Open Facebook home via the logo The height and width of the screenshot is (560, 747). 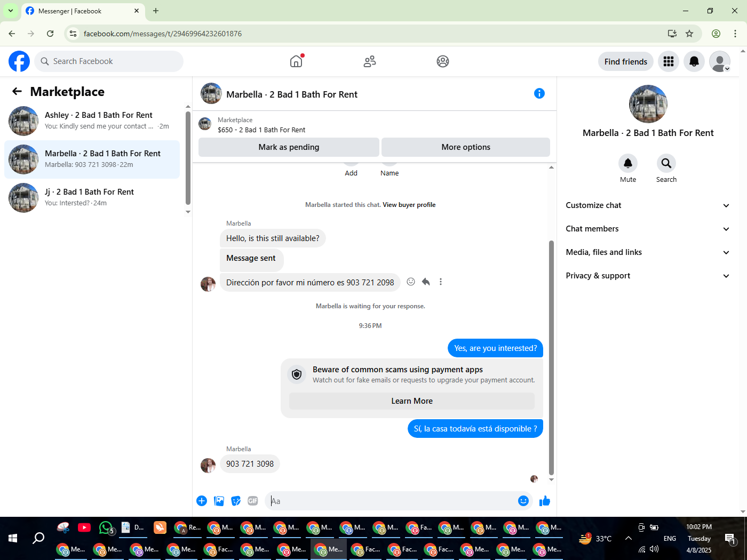tap(19, 61)
